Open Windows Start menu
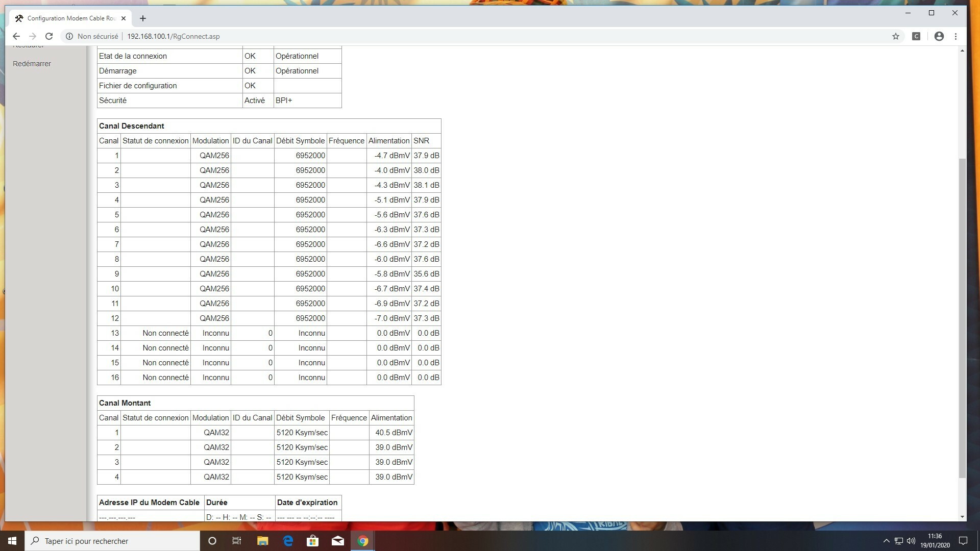The image size is (980, 551). click(12, 541)
